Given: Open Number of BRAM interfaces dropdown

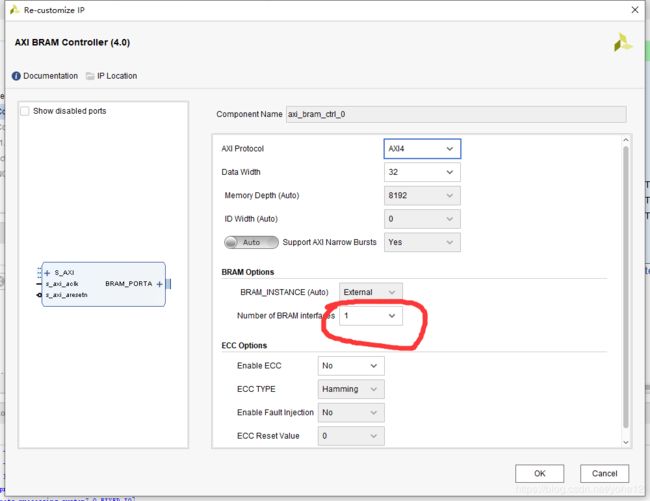Looking at the screenshot, I should 371,316.
